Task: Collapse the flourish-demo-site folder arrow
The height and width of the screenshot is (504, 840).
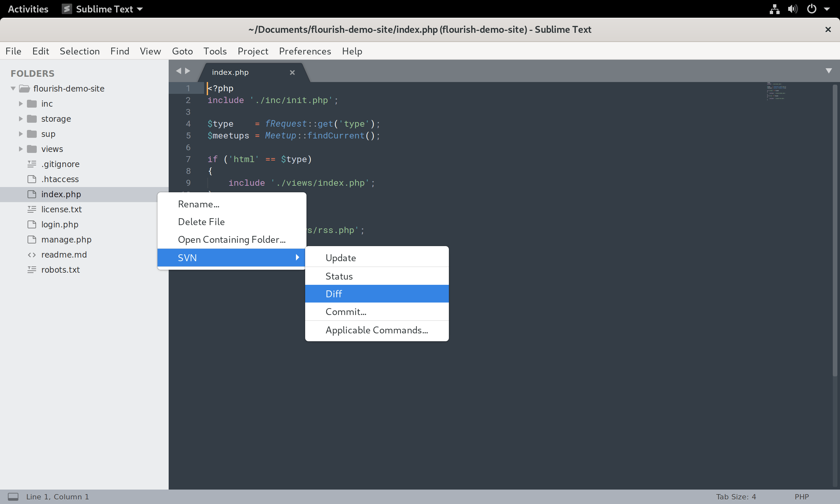Action: point(13,89)
